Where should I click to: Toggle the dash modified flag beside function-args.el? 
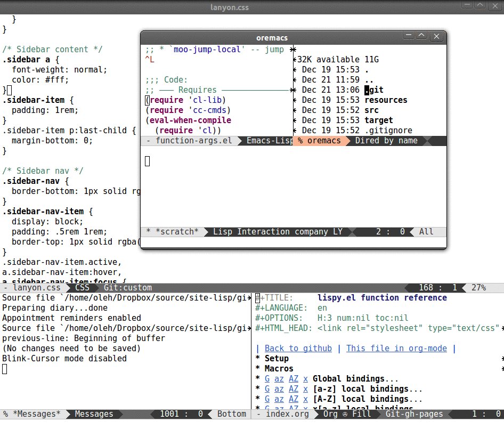(149, 141)
